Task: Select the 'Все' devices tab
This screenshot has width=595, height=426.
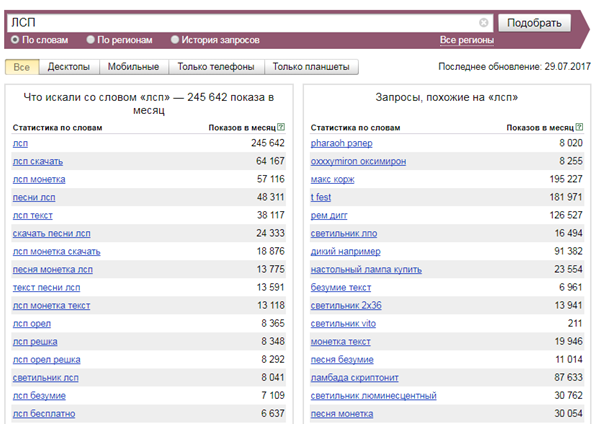Action: point(22,67)
